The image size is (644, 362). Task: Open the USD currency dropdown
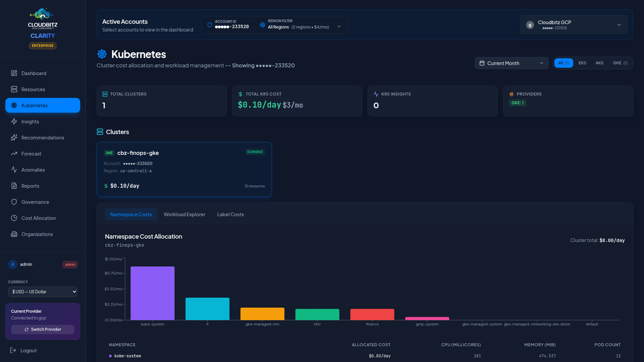coord(43,292)
